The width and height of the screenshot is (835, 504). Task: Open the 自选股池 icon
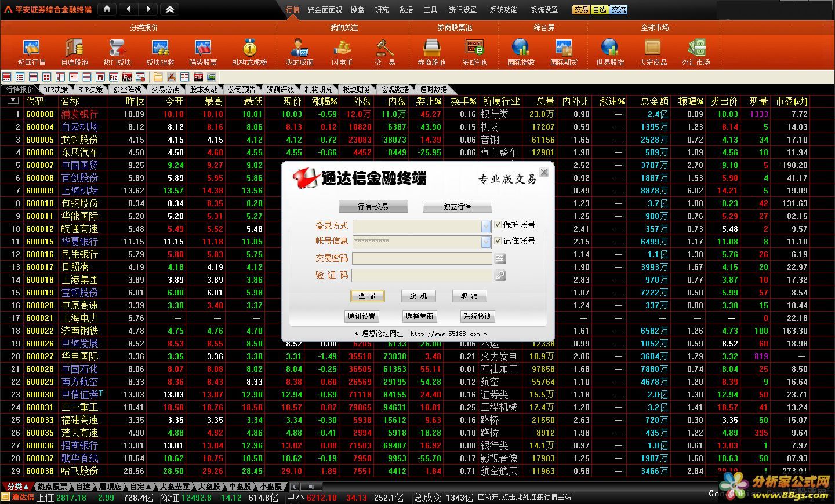coord(74,52)
